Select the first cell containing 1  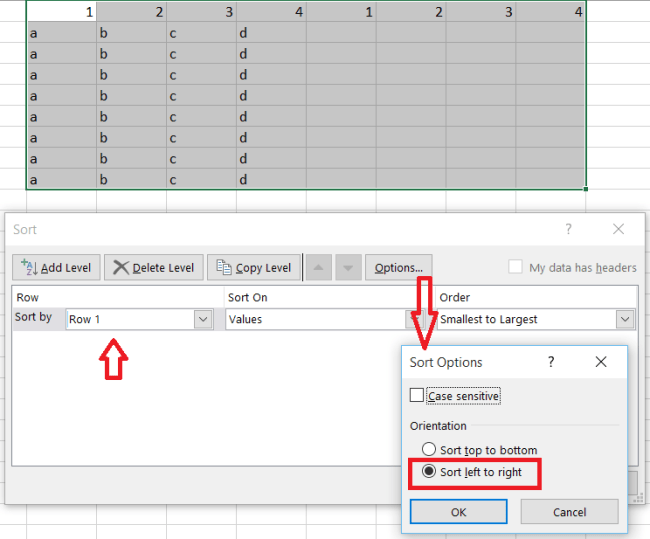61,12
